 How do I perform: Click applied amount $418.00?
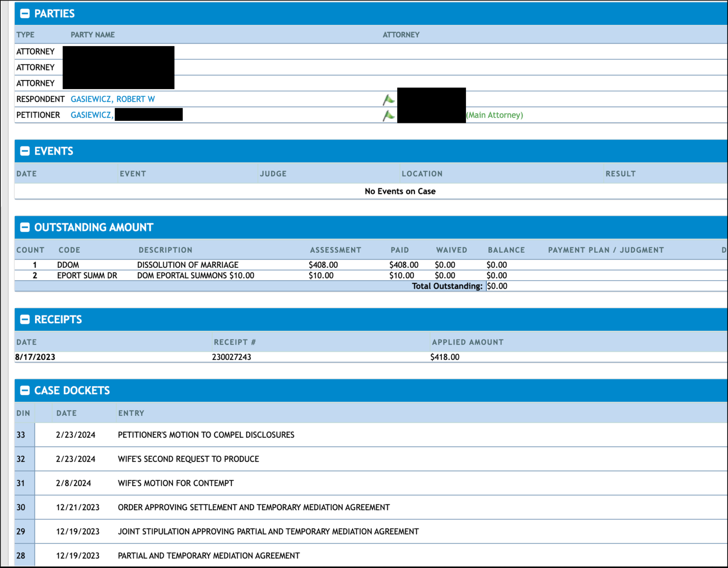(x=445, y=357)
